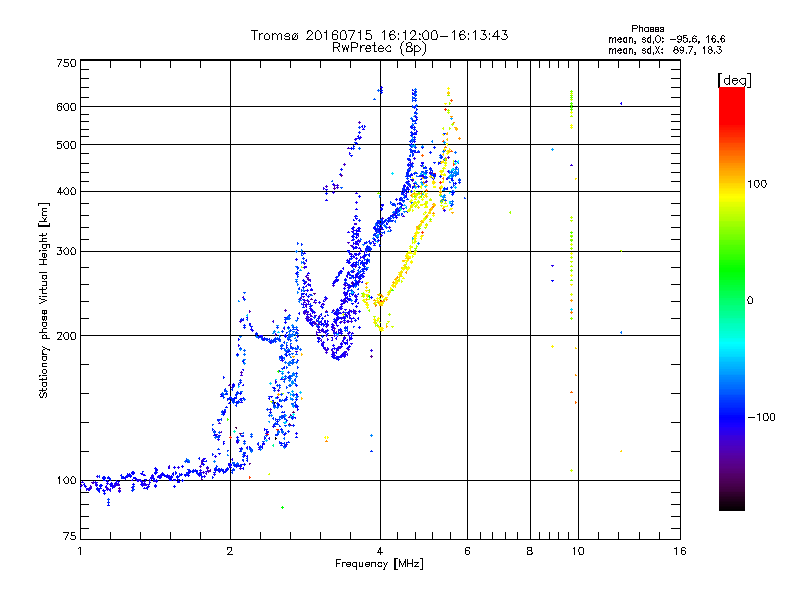
Task: Click the y-axis tick label '200'
Action: [x=66, y=336]
